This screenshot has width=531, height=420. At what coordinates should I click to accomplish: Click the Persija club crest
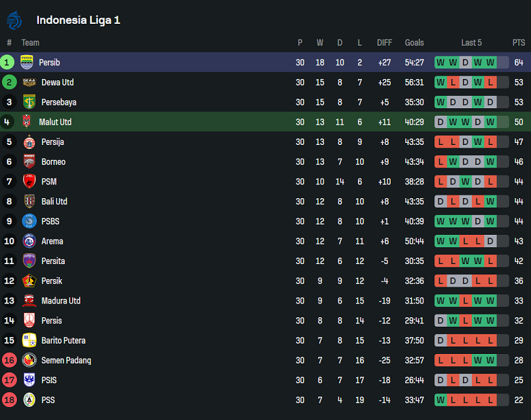29,142
